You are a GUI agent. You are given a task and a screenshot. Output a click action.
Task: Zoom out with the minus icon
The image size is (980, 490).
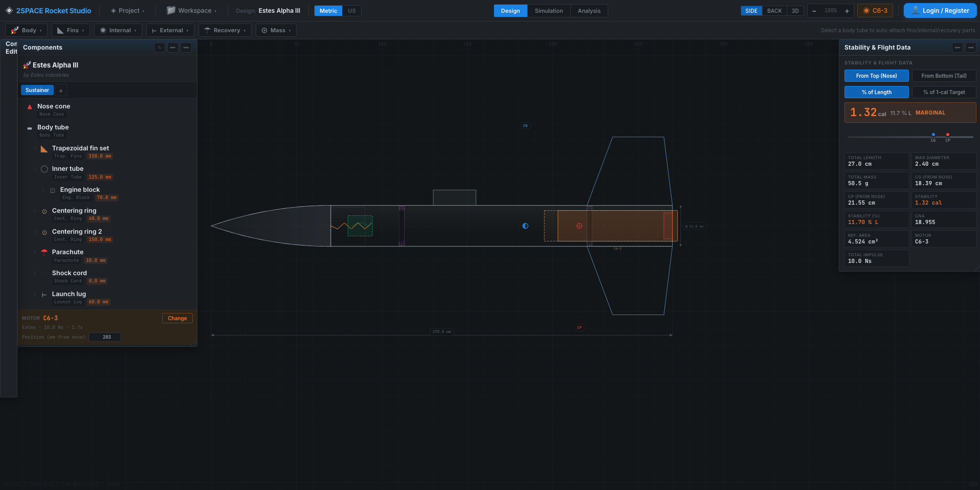(814, 11)
